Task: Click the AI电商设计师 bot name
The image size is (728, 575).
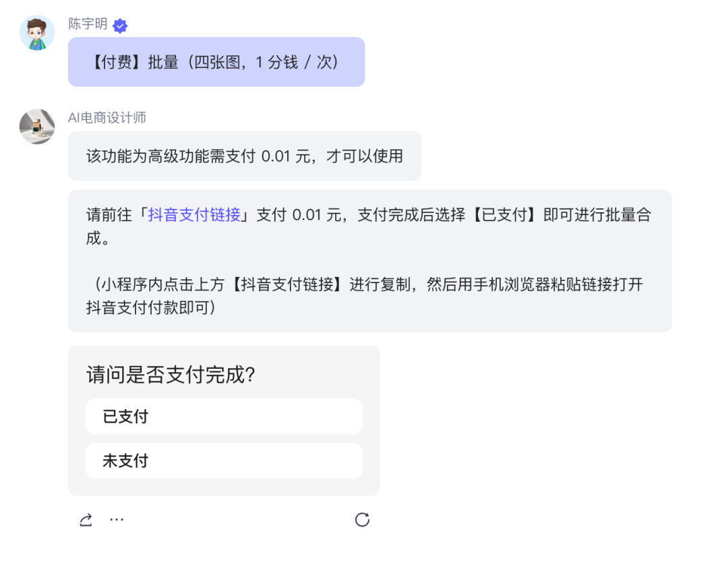Action: (107, 118)
